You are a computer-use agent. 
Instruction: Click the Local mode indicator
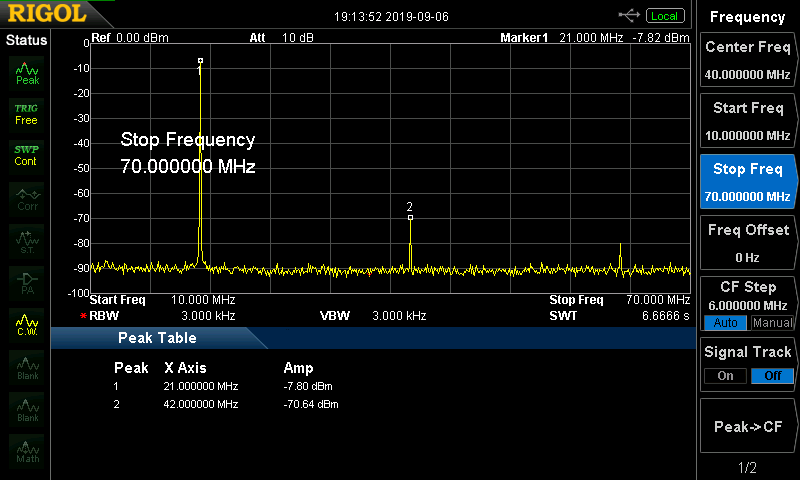tap(664, 15)
